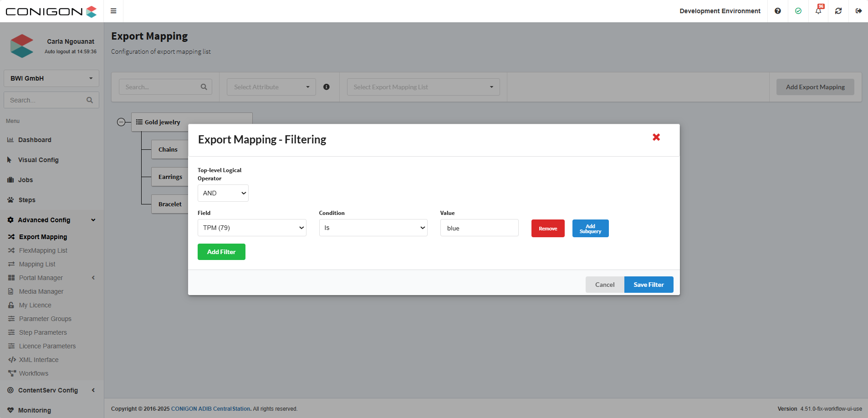
Task: Click the logout icon in top bar
Action: coord(858,11)
